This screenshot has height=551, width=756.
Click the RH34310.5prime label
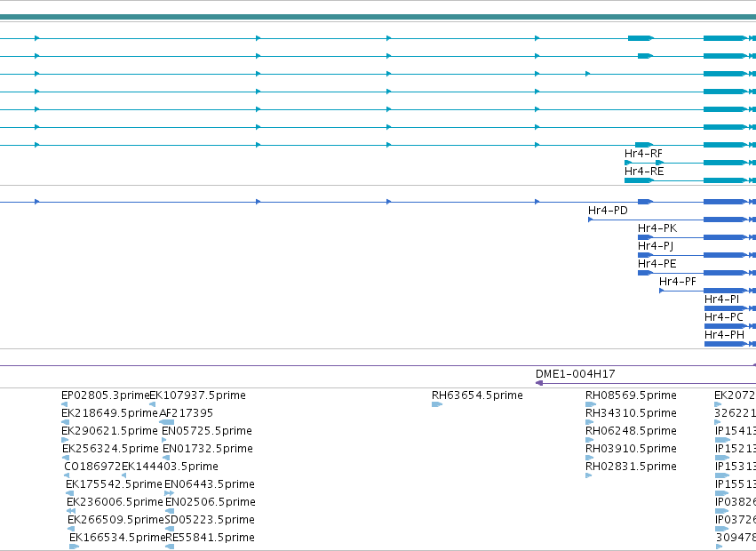click(x=631, y=413)
